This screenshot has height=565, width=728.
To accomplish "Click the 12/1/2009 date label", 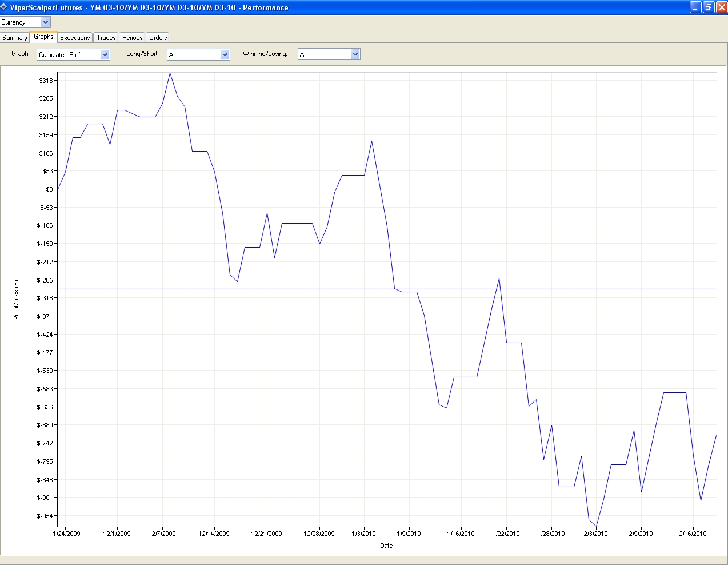I will 117,534.
